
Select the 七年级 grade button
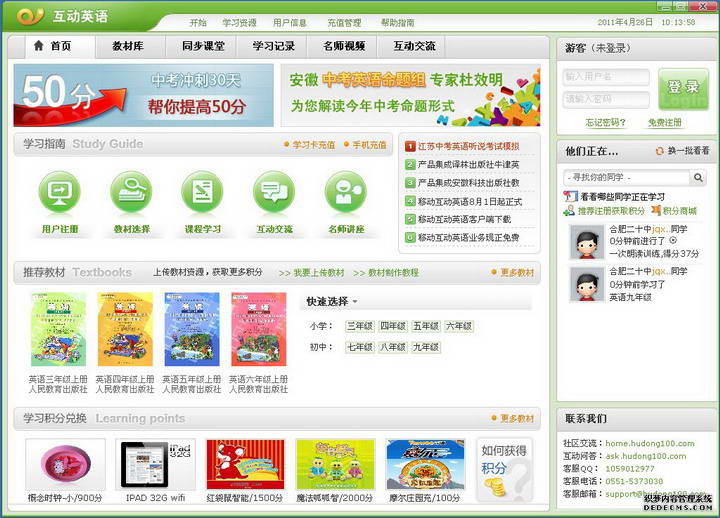pyautogui.click(x=360, y=347)
